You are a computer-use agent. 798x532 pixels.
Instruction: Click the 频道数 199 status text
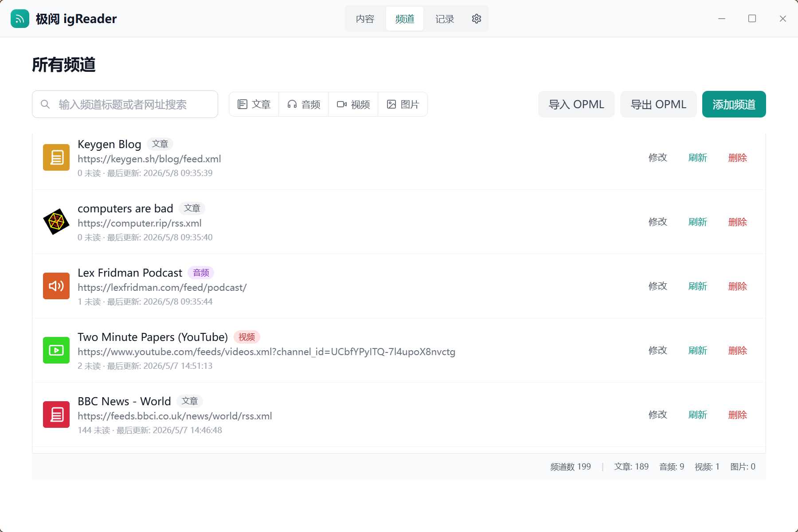tap(571, 467)
